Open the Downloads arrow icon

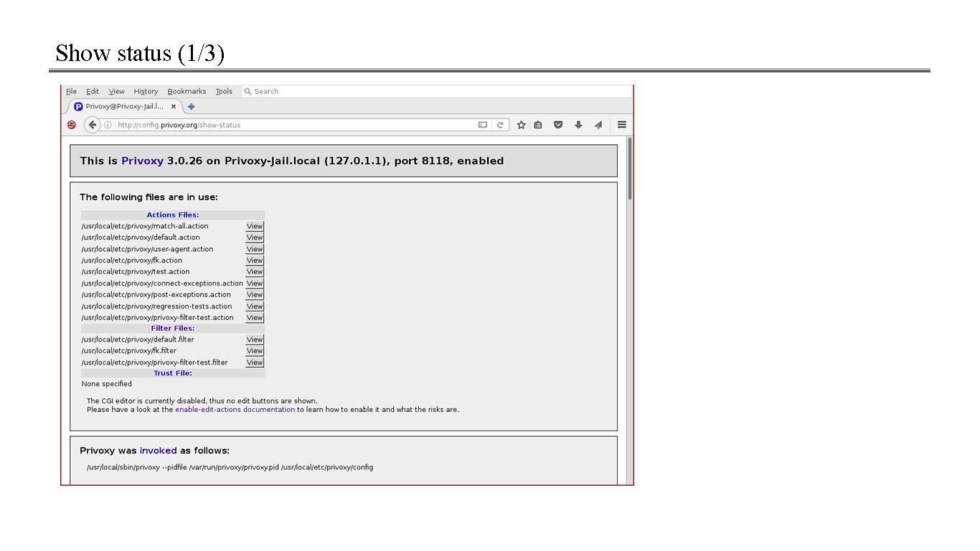click(x=578, y=125)
